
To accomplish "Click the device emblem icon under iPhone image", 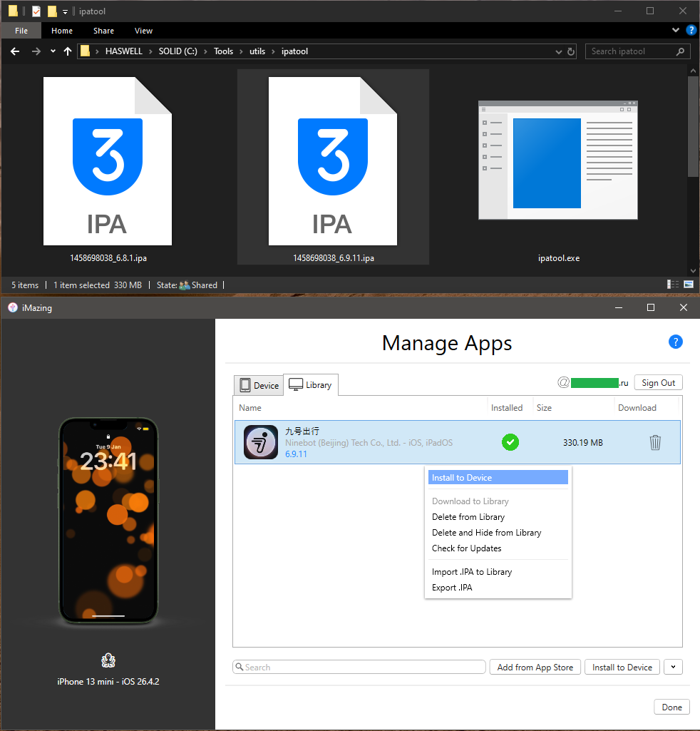I will click(108, 660).
